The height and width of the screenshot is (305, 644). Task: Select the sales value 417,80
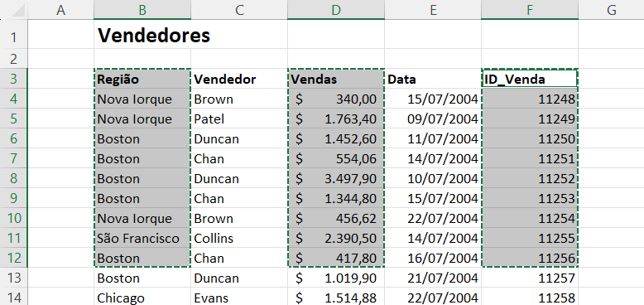336,258
